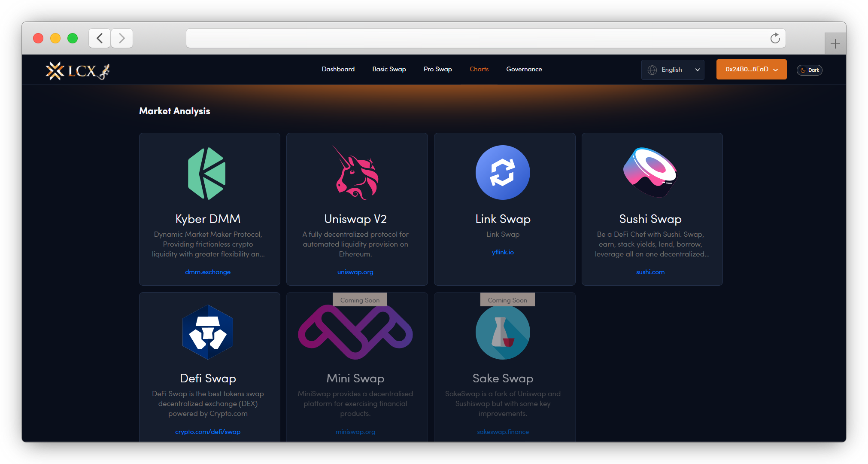Click the globe icon beside English
The image size is (868, 464).
pyautogui.click(x=652, y=70)
